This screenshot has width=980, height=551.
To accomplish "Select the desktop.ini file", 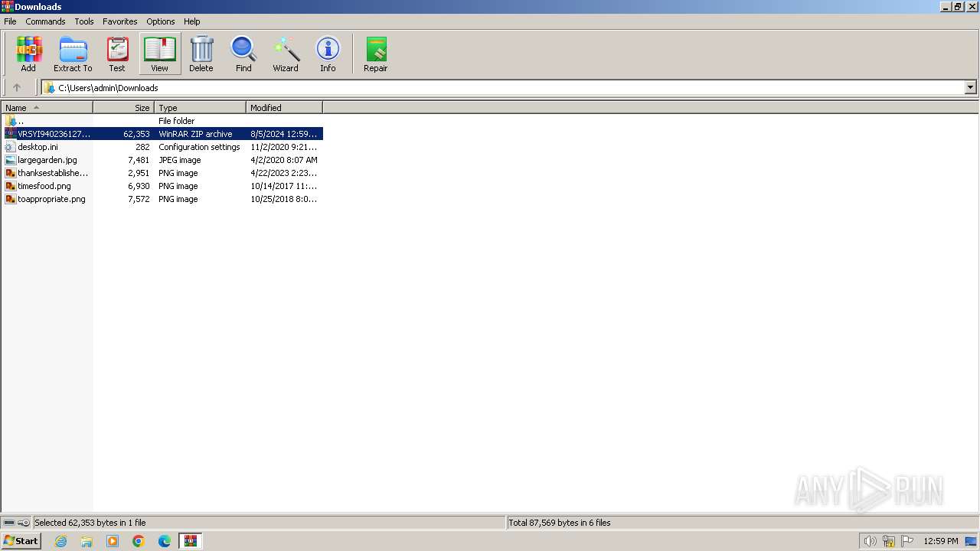I will tap(162, 147).
